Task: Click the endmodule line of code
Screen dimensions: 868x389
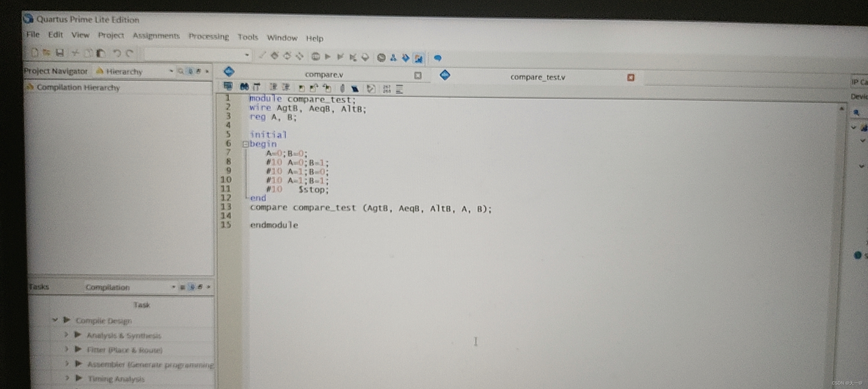Action: (x=274, y=225)
